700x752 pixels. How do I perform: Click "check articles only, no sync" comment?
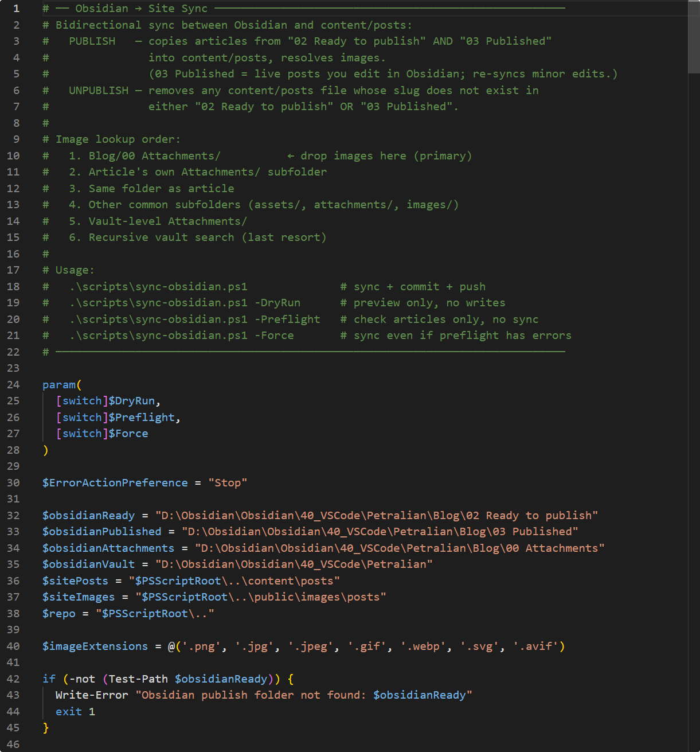click(x=446, y=319)
